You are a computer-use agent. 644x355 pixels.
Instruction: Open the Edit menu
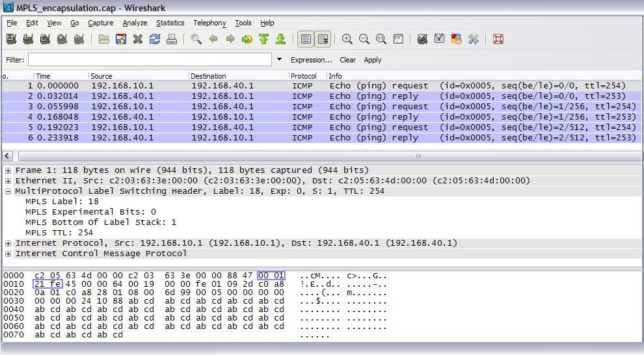coord(32,23)
